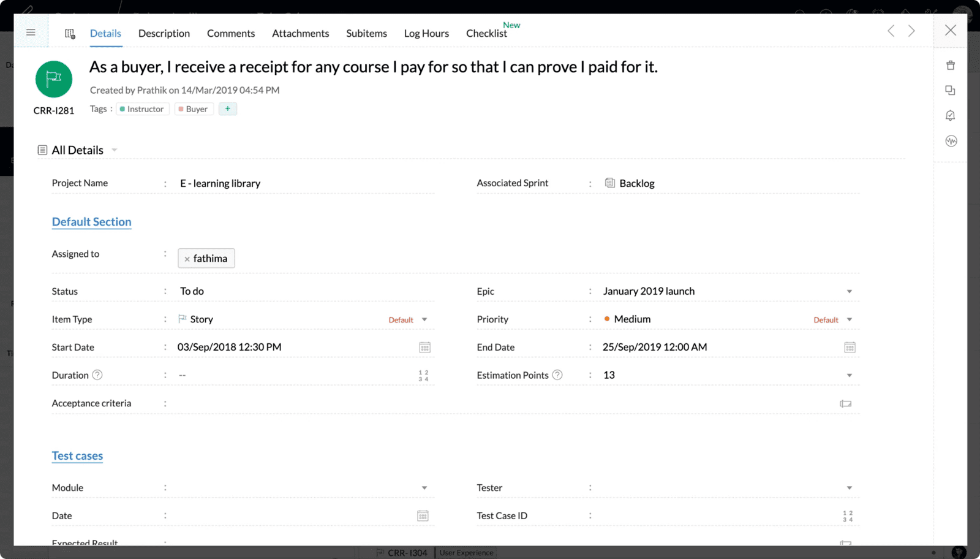Open the Subitems tab

(x=366, y=34)
